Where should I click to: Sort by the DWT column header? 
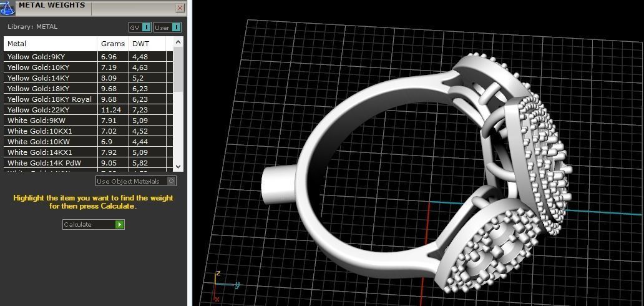click(x=147, y=44)
